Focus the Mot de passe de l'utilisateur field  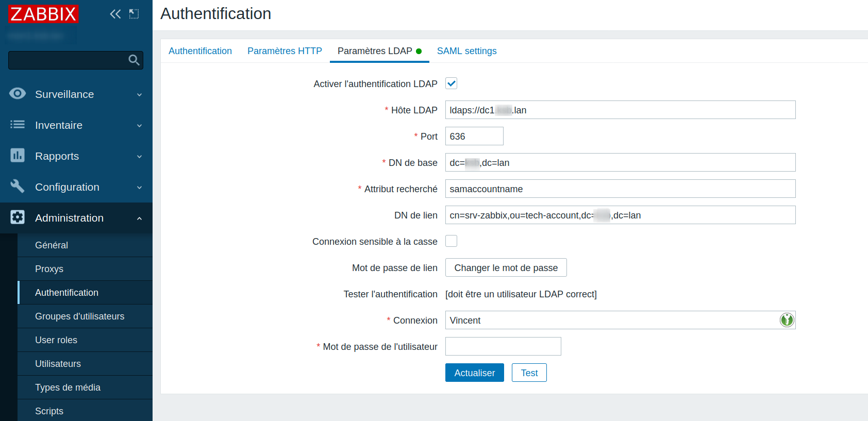click(x=503, y=346)
